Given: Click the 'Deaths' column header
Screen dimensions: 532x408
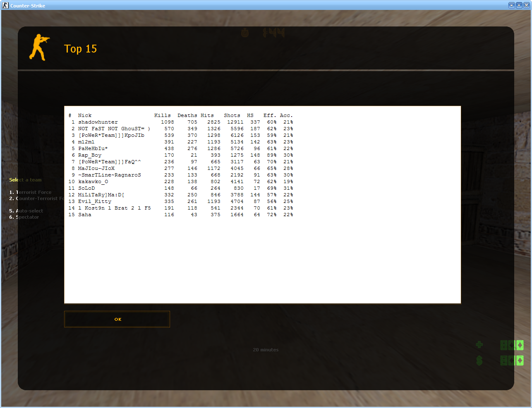Looking at the screenshot, I should (x=187, y=115).
